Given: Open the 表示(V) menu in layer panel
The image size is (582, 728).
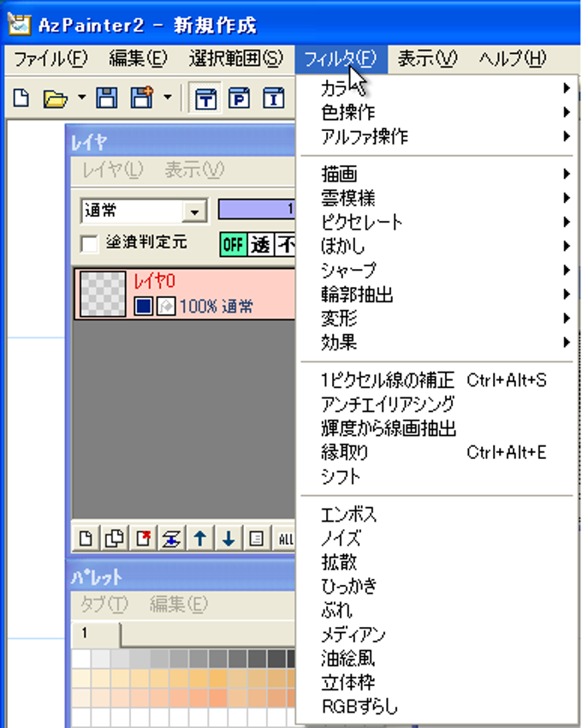Looking at the screenshot, I should pos(194,170).
